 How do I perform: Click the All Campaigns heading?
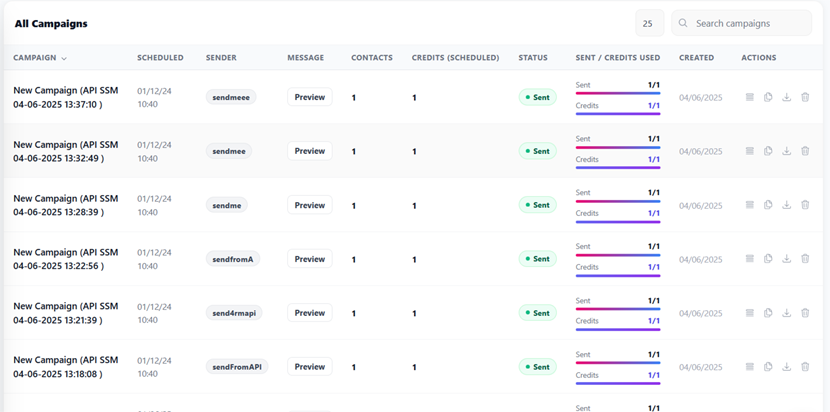tap(51, 23)
